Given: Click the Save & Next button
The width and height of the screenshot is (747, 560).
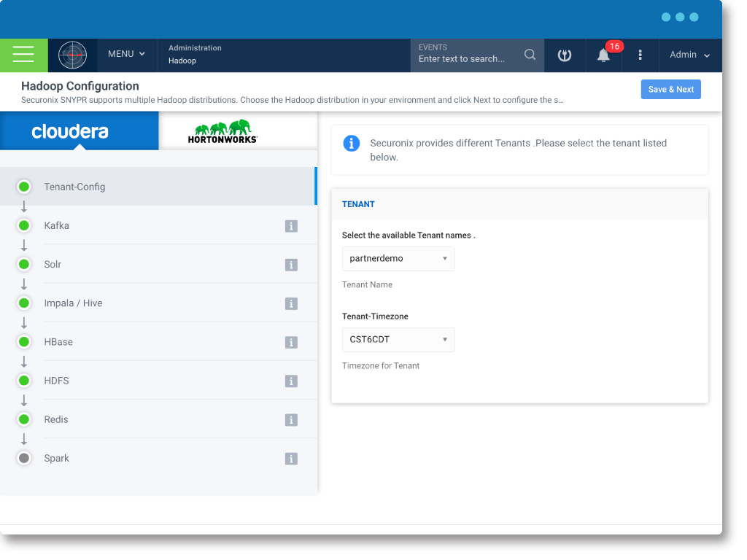Looking at the screenshot, I should (x=670, y=90).
